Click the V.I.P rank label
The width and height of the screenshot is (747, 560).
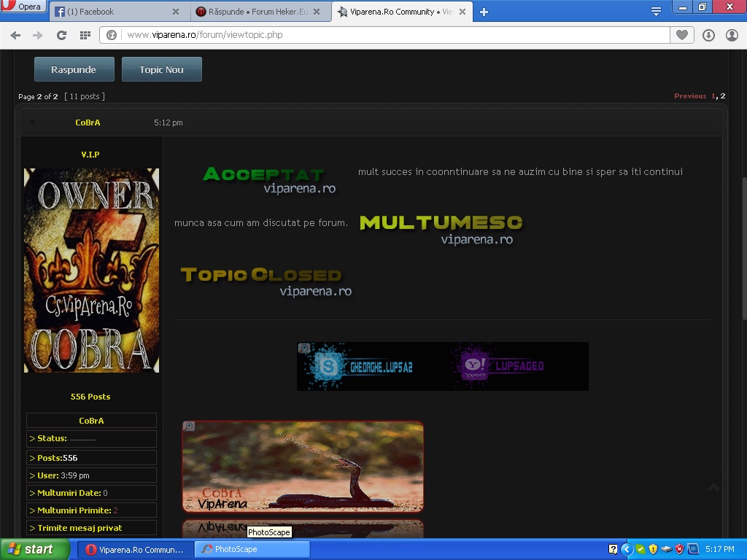(x=90, y=155)
